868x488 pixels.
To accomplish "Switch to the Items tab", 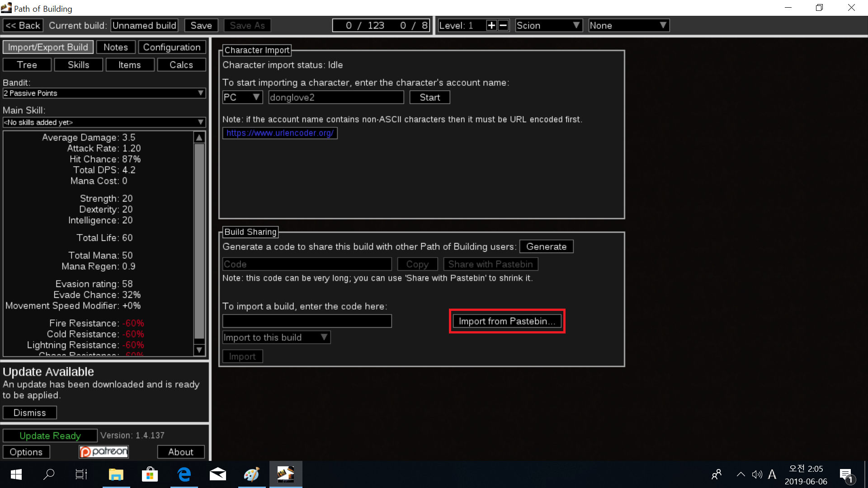I will (130, 65).
